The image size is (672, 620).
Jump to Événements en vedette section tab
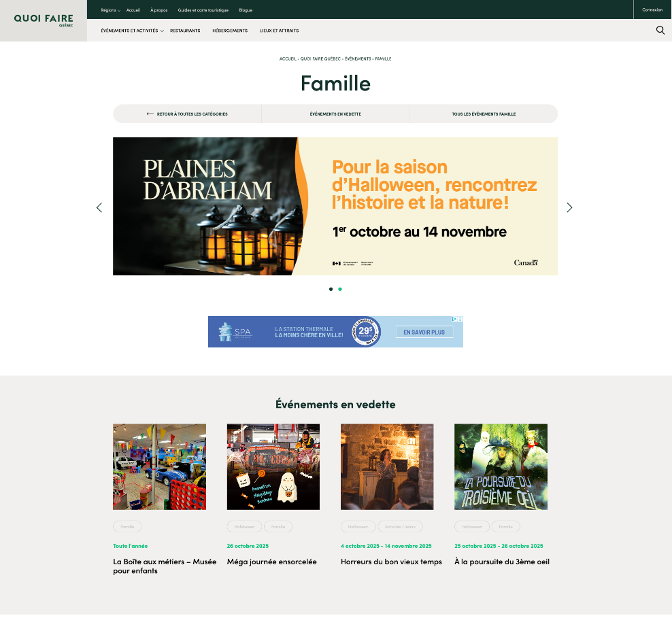335,114
